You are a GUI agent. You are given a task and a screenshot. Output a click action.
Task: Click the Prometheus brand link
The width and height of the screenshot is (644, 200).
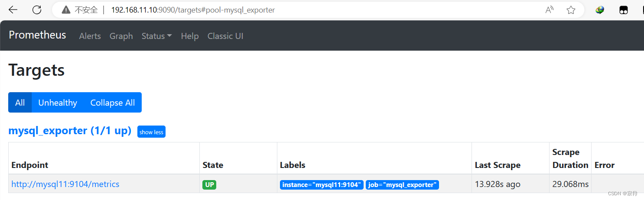37,35
